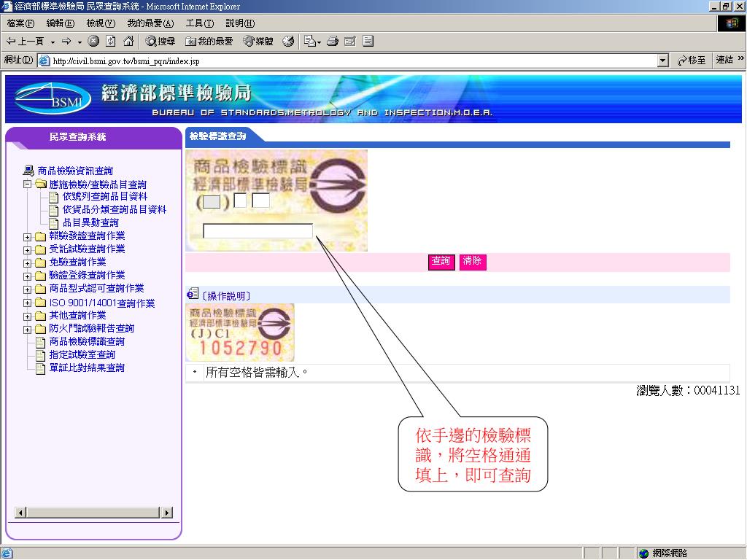The height and width of the screenshot is (560, 747).
Task: Open the history icon in toolbar
Action: pos(288,42)
